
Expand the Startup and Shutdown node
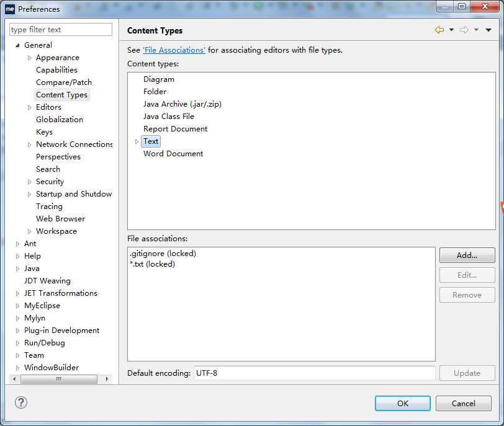(x=29, y=194)
